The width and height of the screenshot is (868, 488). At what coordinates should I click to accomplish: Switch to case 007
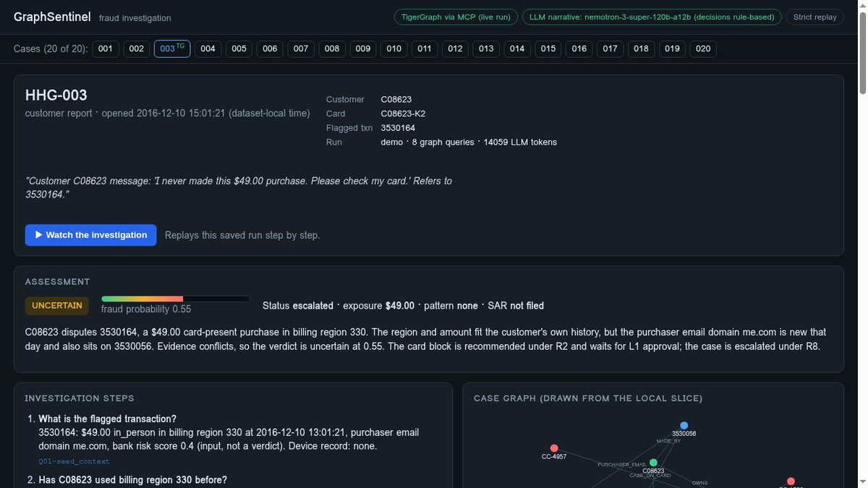(x=301, y=48)
